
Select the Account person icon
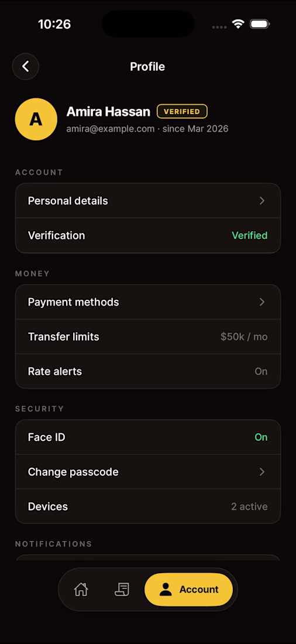coord(166,590)
